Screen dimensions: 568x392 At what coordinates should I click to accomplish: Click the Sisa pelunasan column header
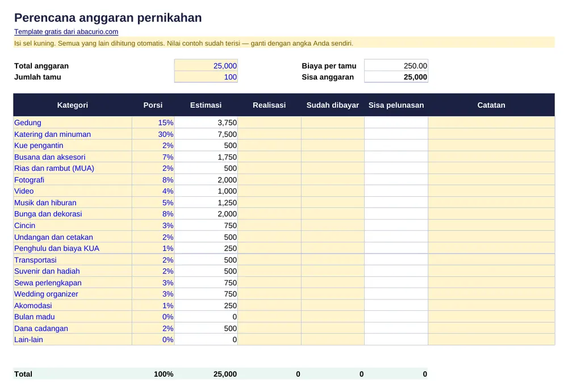click(x=396, y=105)
